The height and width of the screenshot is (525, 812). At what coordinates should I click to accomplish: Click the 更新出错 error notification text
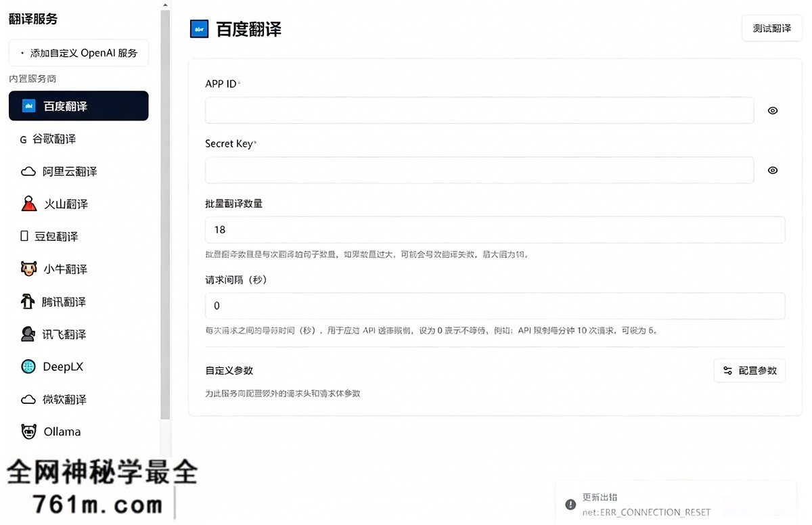pos(600,497)
